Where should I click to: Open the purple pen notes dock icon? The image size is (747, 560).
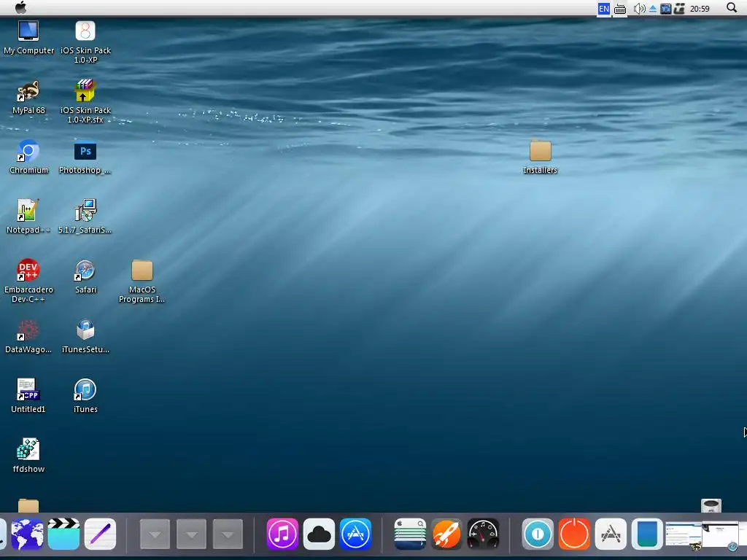[100, 534]
